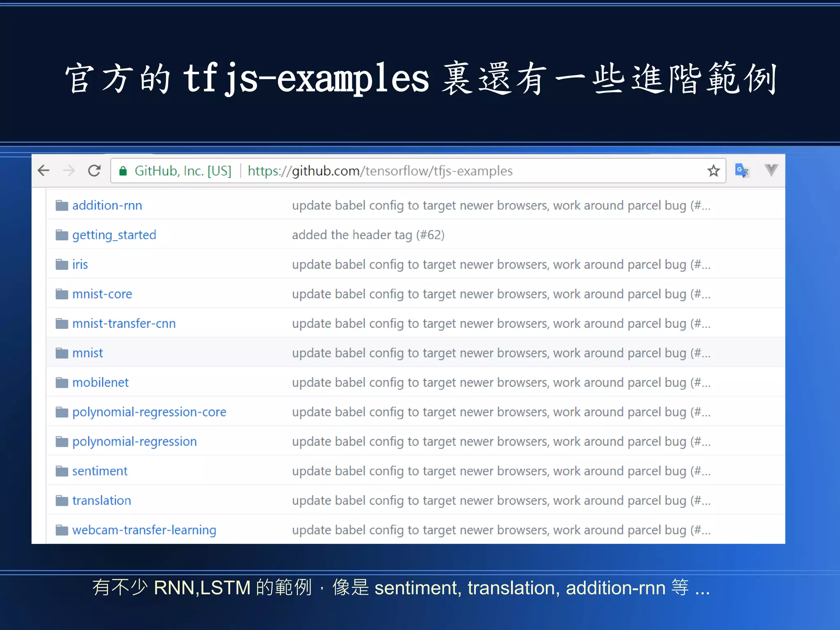840x630 pixels.
Task: Click commit message in the mnist-core row
Action: click(501, 294)
